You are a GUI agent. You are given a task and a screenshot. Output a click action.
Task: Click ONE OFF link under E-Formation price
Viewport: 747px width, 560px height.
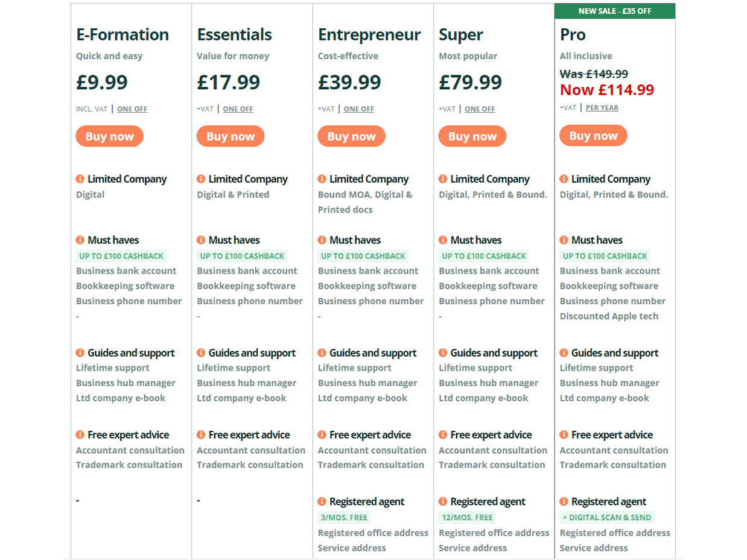(132, 109)
